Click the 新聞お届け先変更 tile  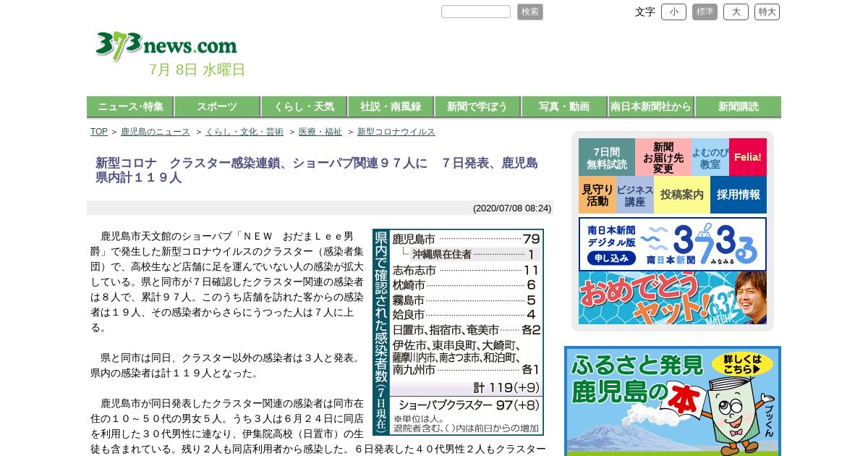(x=663, y=157)
